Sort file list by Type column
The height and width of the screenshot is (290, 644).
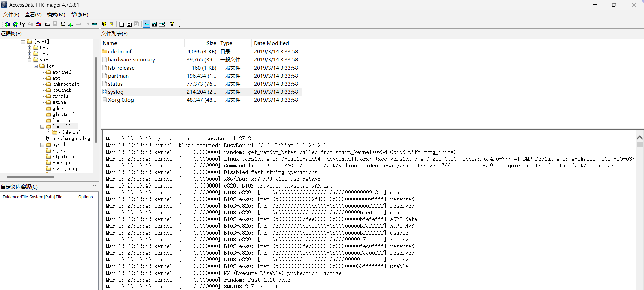[235, 43]
